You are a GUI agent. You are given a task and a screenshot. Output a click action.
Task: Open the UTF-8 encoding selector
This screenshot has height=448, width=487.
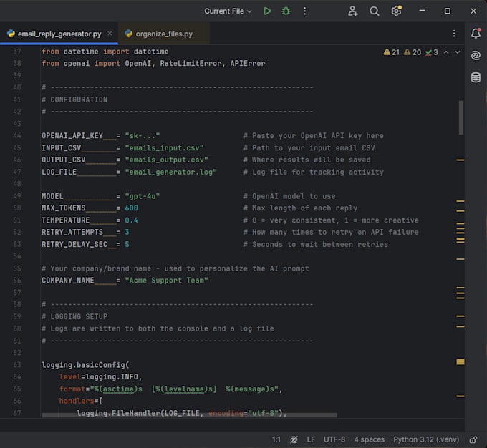coord(334,439)
